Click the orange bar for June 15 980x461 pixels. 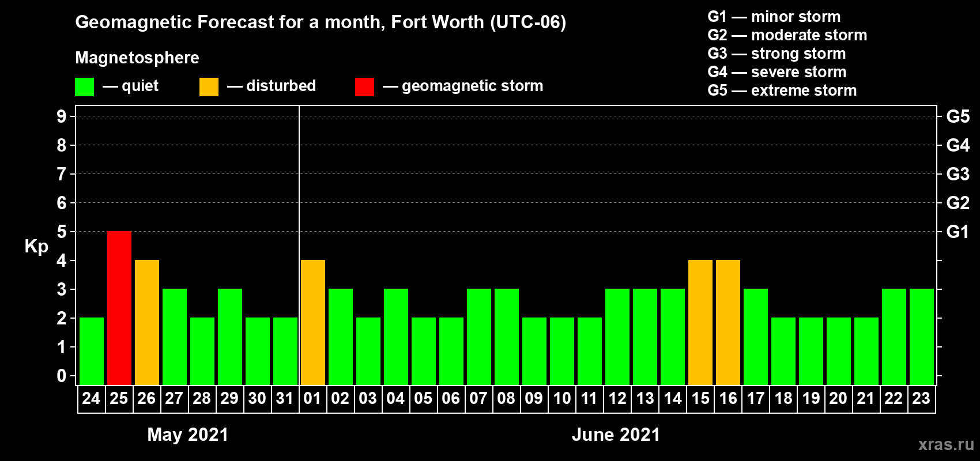tap(700, 322)
